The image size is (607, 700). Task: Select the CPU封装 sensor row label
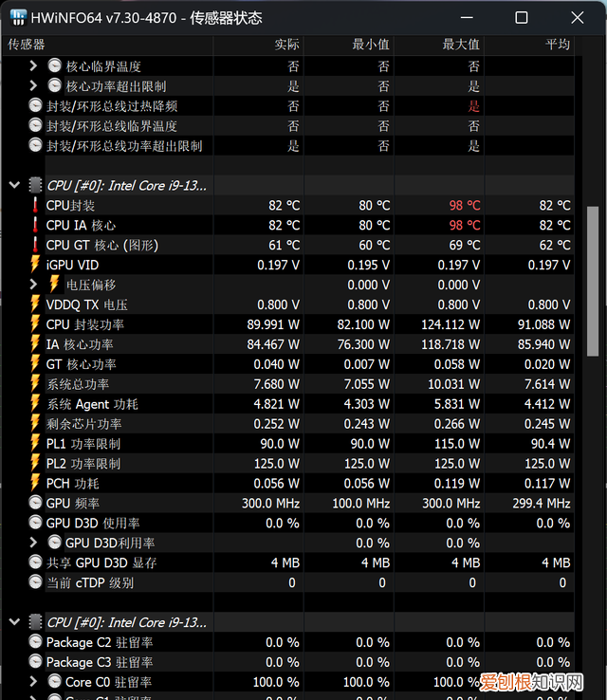click(70, 206)
